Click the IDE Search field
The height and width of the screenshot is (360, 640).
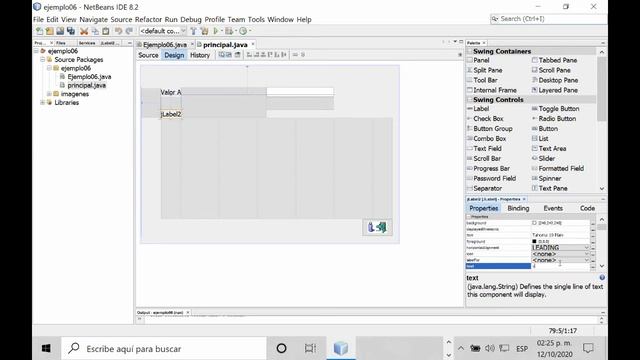coord(549,19)
